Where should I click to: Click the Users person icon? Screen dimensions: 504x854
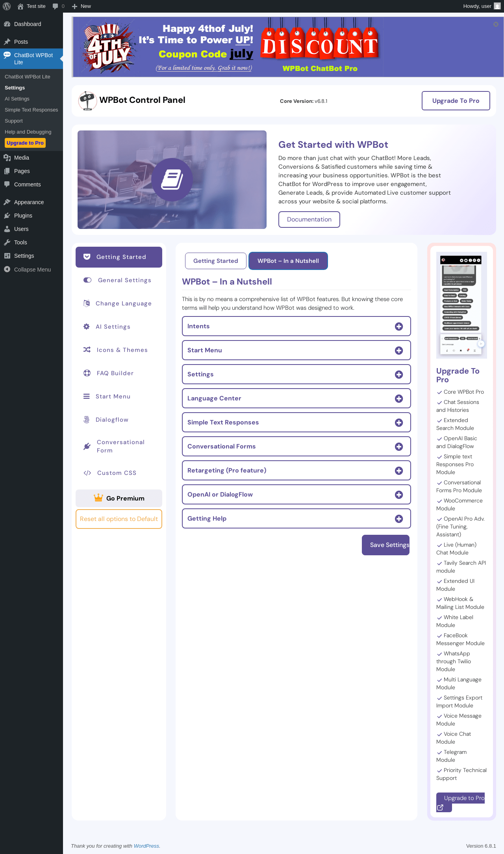7,229
